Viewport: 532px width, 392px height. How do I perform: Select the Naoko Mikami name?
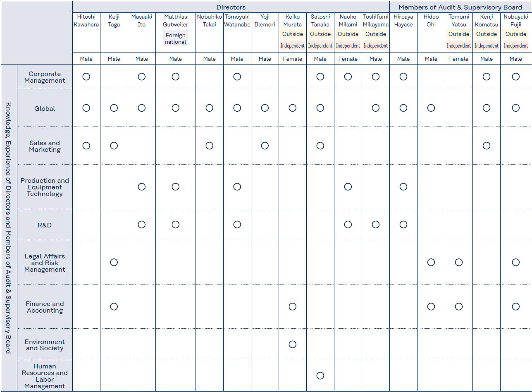click(x=348, y=21)
